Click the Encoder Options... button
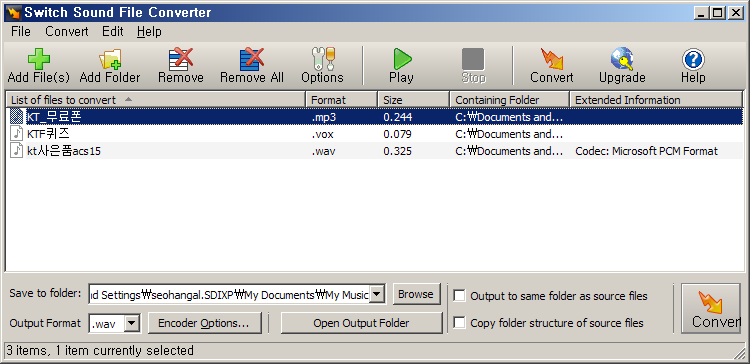The image size is (750, 364). 204,323
